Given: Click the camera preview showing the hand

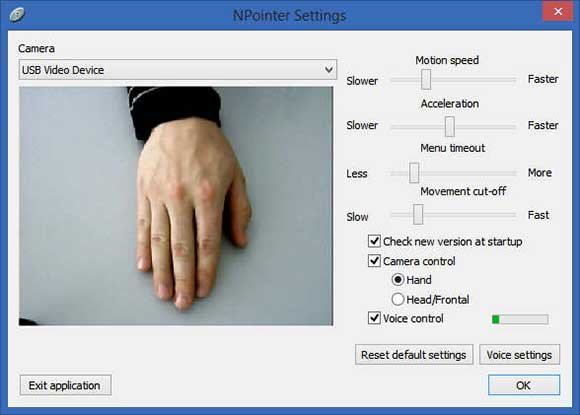Looking at the screenshot, I should coord(176,206).
